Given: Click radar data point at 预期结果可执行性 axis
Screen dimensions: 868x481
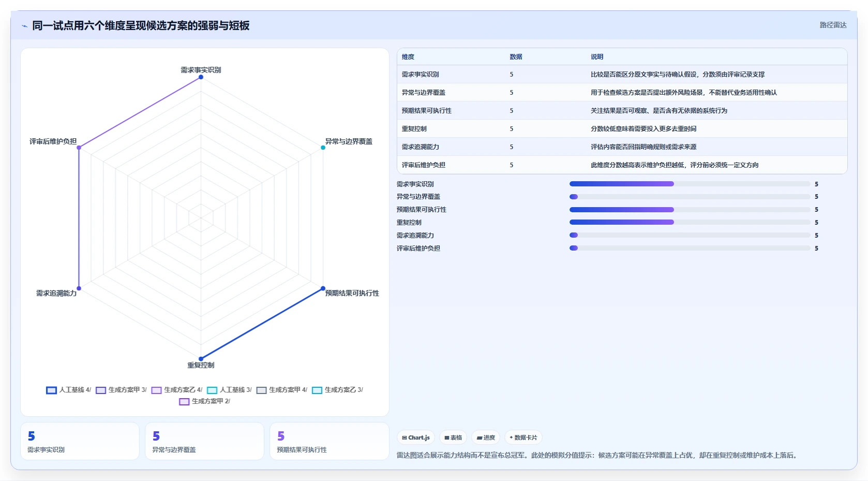Looking at the screenshot, I should pos(323,288).
